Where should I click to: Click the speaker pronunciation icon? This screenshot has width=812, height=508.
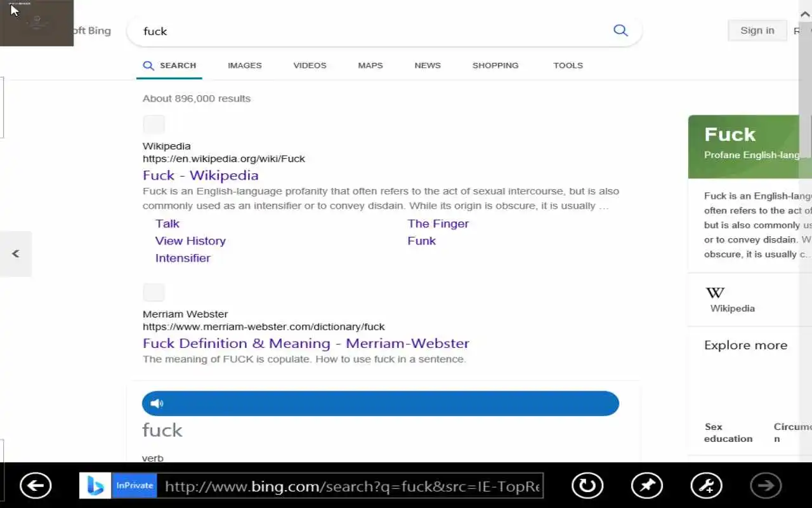tap(157, 403)
